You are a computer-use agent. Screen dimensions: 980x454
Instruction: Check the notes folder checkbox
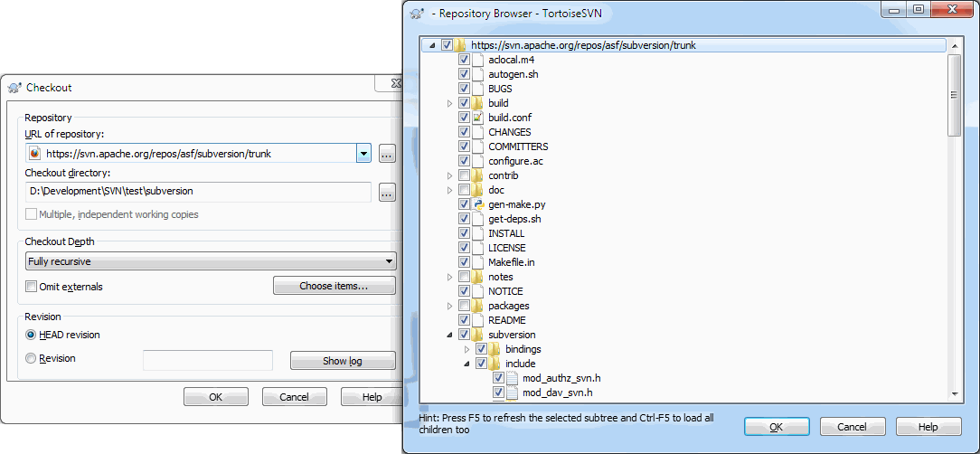tap(465, 277)
